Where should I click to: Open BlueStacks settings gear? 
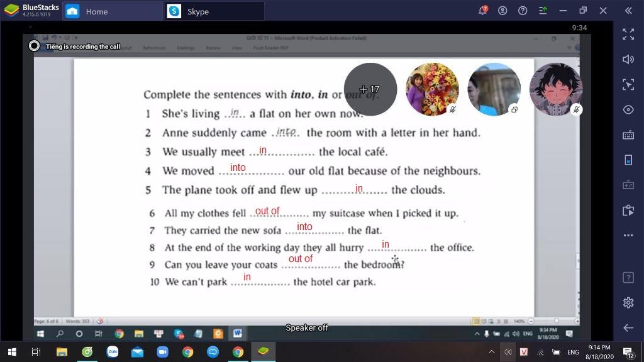628,302
